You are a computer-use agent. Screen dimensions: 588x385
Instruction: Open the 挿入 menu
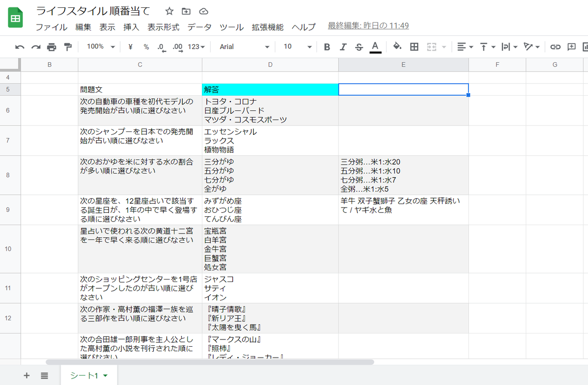131,27
